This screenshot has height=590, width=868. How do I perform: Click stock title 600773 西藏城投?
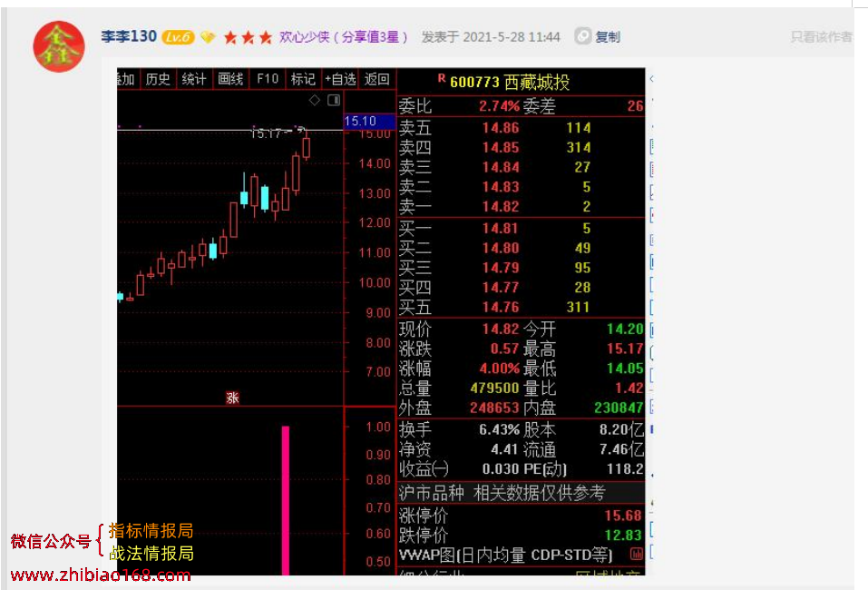click(x=510, y=82)
